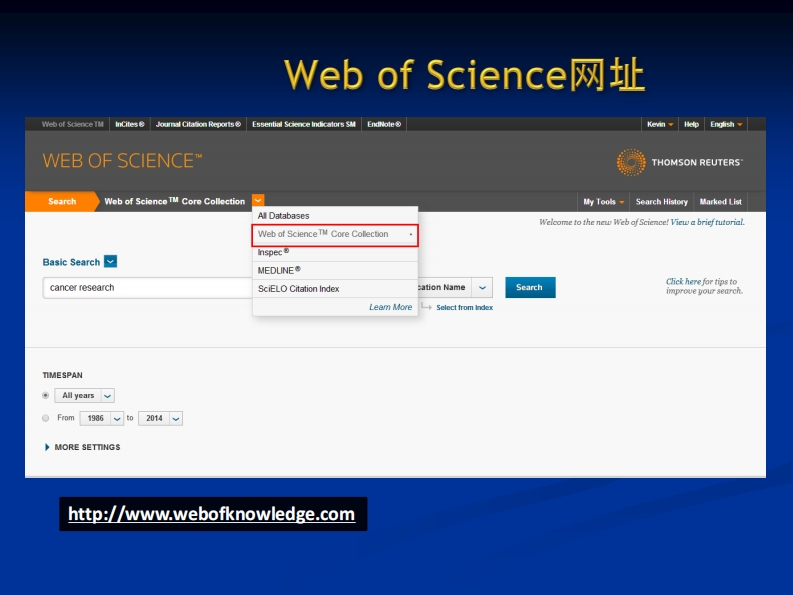Select the From year range radio button
This screenshot has width=793, height=595.
coord(46,418)
